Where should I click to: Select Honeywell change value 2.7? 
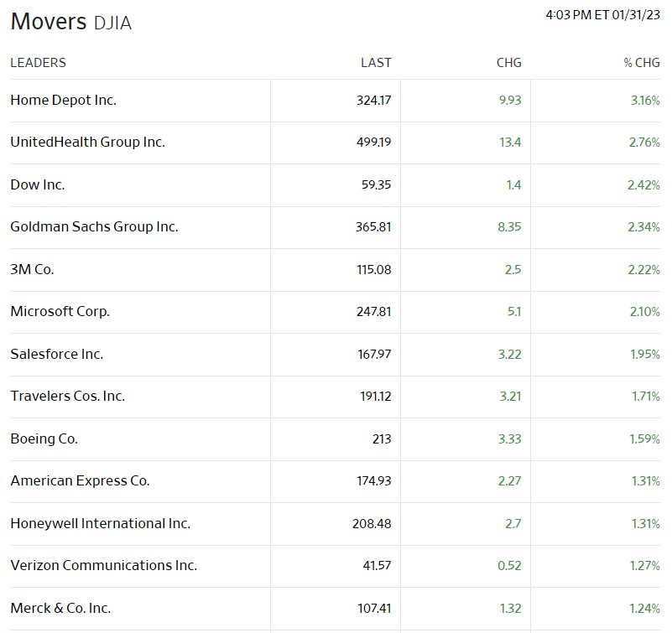pos(513,523)
